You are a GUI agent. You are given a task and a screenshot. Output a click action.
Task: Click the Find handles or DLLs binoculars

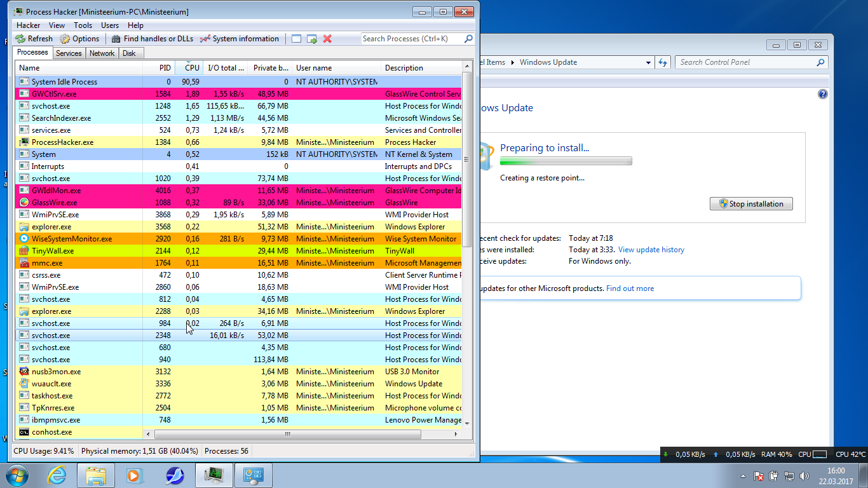click(116, 39)
